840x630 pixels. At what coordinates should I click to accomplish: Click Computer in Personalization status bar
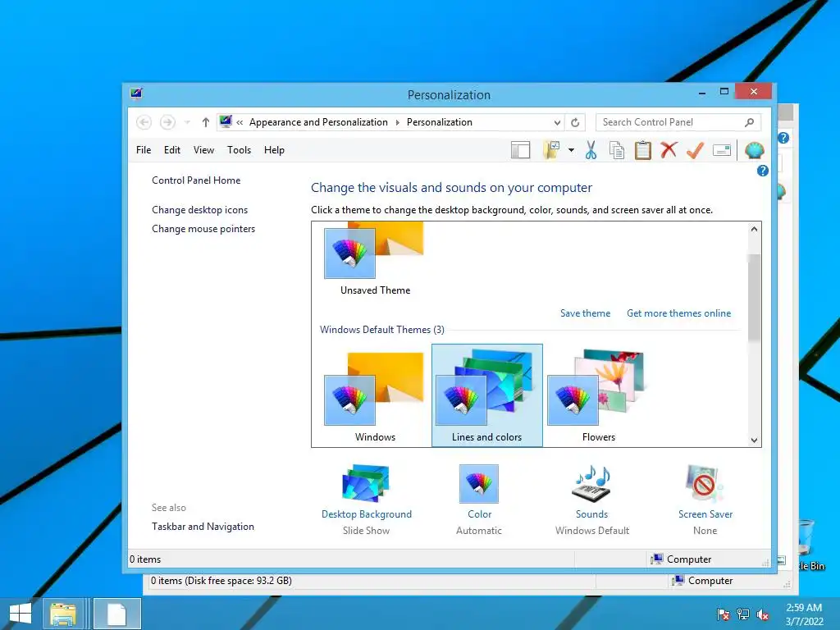[681, 559]
